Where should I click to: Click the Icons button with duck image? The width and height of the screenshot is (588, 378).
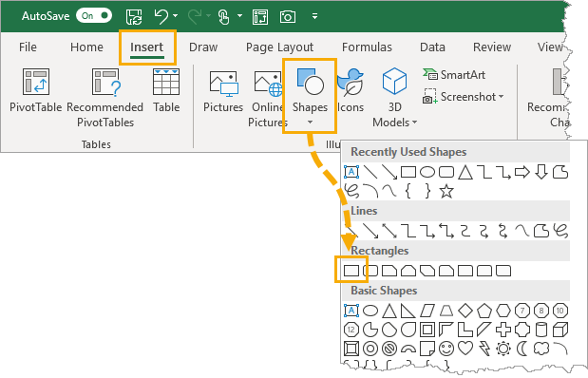(351, 90)
